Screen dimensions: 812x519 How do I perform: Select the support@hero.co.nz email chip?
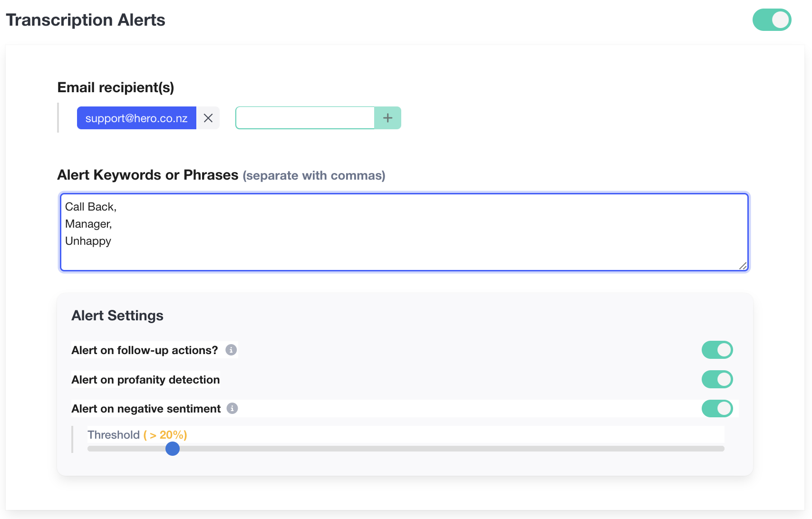[136, 118]
